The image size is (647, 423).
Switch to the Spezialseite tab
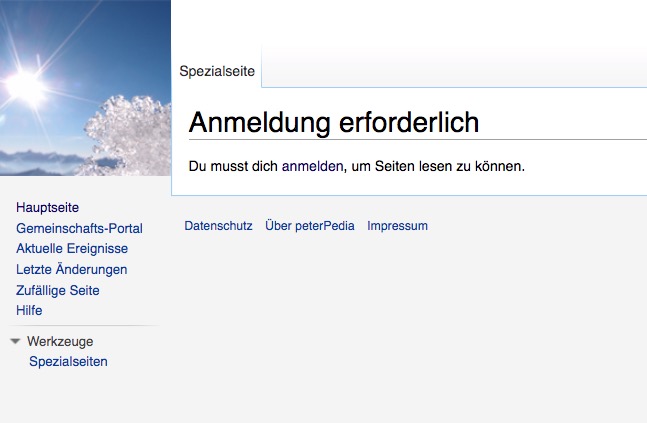pyautogui.click(x=216, y=71)
